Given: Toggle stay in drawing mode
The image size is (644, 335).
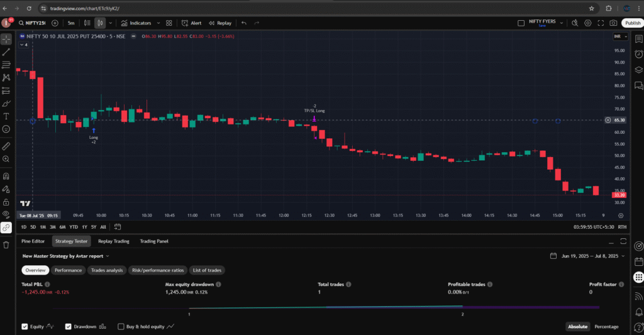Looking at the screenshot, I should coord(6,189).
